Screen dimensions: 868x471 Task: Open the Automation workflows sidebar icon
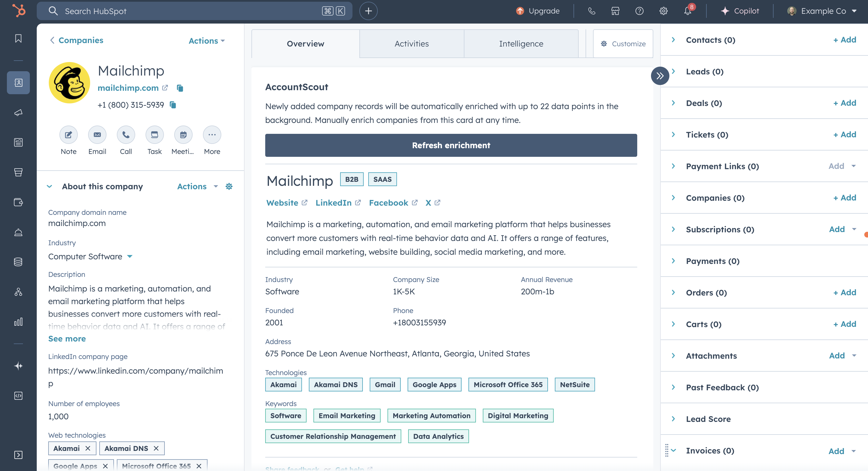[x=18, y=292]
